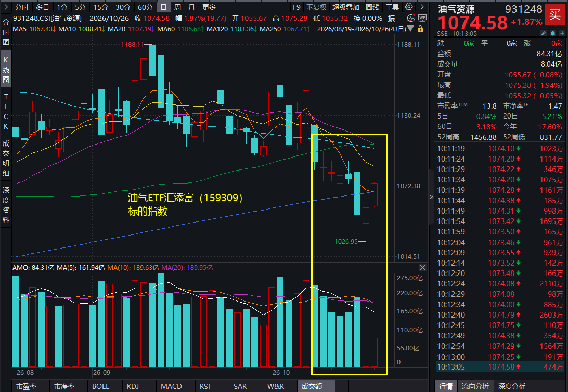Add to watchlist with the plus icon

562,33
